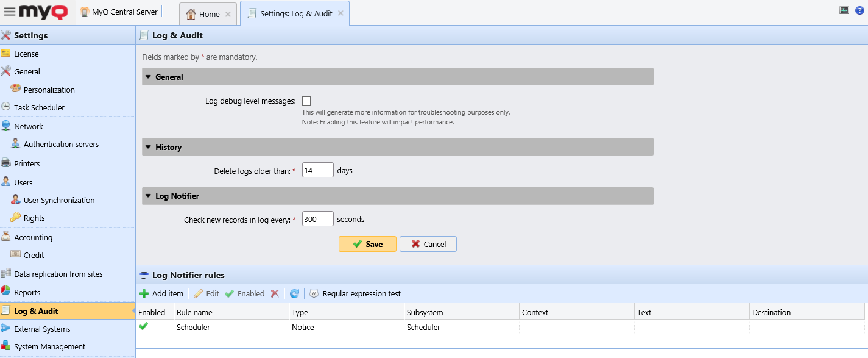
Task: Select Printers in the Settings sidebar
Action: click(x=28, y=163)
